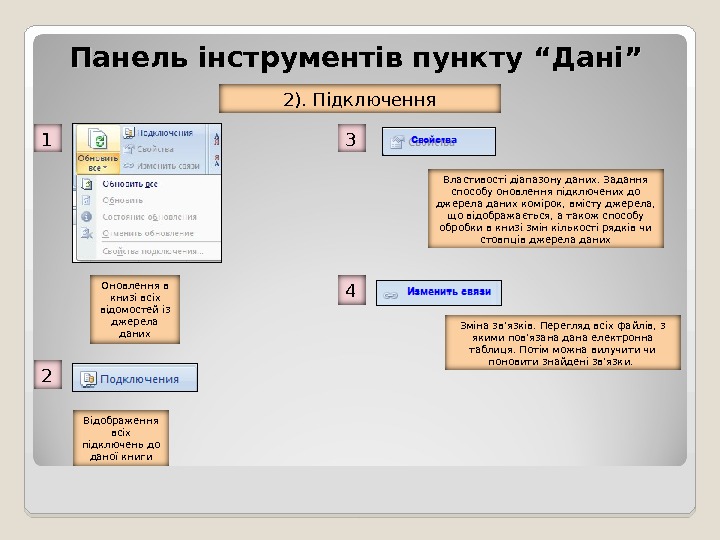Click the slide title 'Панель інструментів пункту "Дані"'
This screenshot has width=720, height=540.
click(x=355, y=58)
